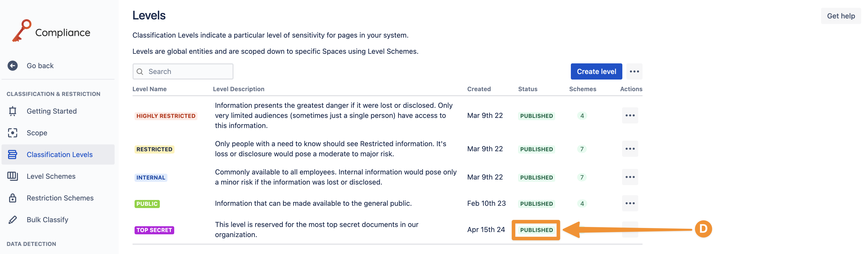Image resolution: width=868 pixels, height=254 pixels.
Task: Click the Getting Started pin icon
Action: point(13,111)
